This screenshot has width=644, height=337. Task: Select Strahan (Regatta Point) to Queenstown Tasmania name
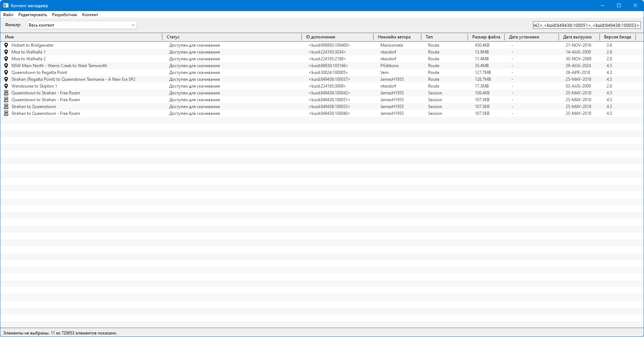coord(73,79)
